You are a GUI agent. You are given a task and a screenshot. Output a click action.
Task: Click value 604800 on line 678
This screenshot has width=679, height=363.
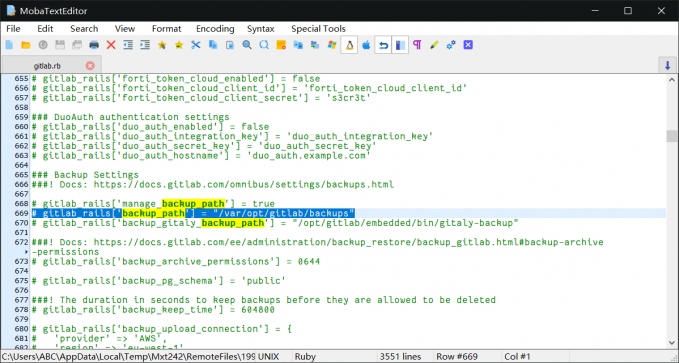pyautogui.click(x=258, y=310)
